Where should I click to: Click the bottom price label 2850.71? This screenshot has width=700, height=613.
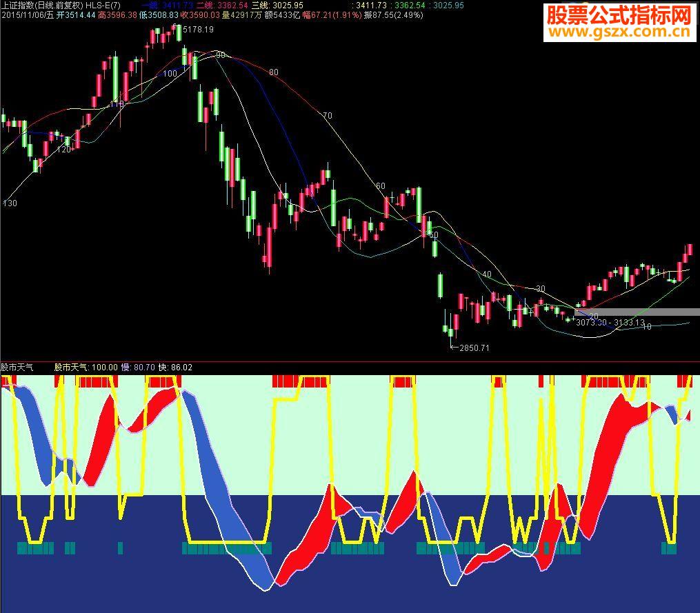[x=474, y=348]
